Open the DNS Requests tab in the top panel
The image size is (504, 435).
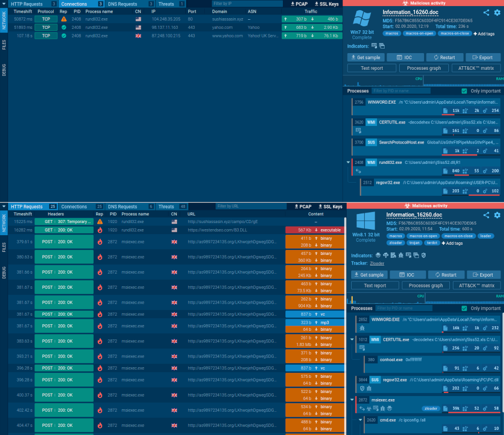click(x=130, y=4)
